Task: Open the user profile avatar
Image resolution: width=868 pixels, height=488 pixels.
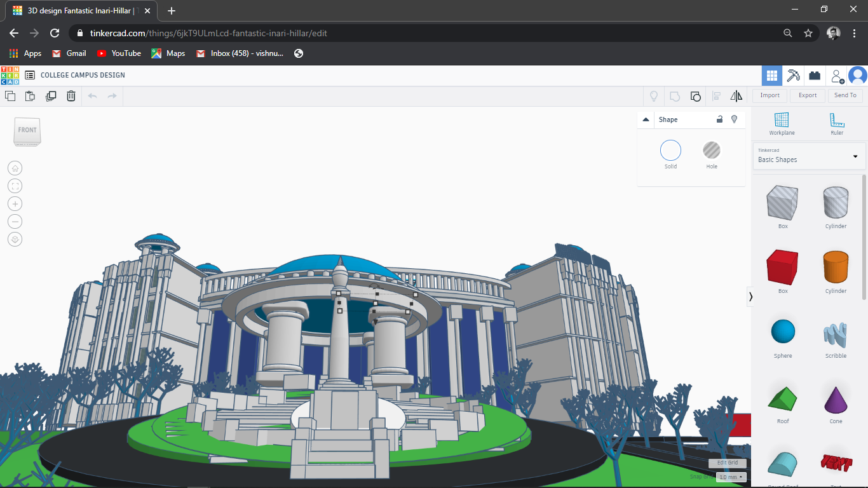Action: coord(858,76)
